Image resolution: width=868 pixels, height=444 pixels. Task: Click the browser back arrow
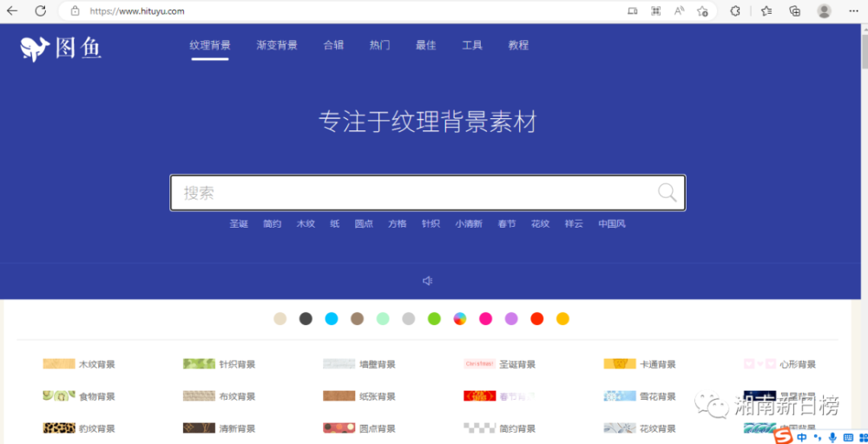pyautogui.click(x=11, y=10)
